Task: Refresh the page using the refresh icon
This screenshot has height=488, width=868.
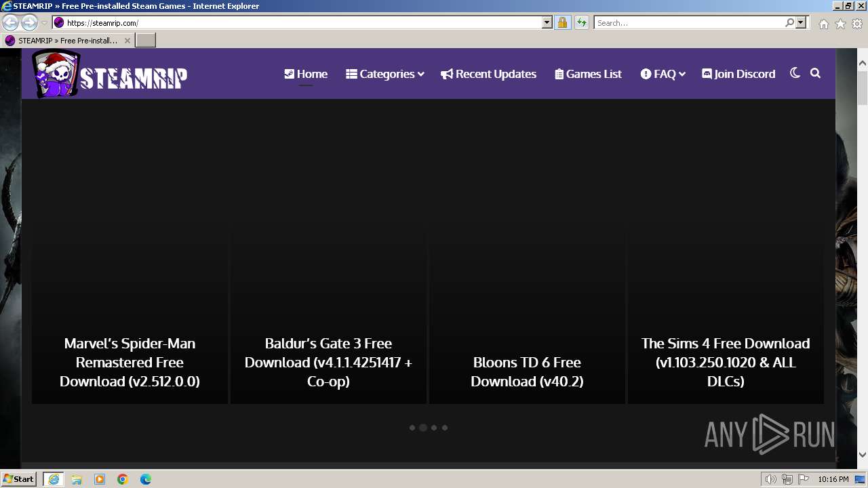Action: [581, 22]
